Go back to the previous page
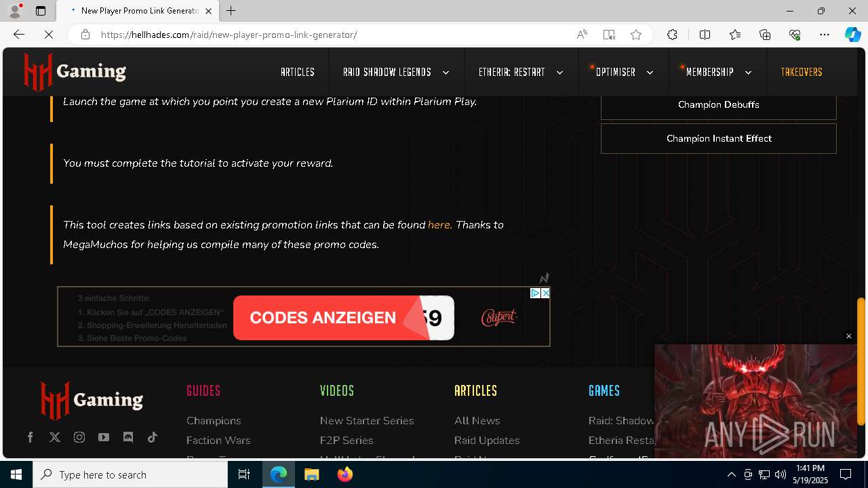This screenshot has width=868, height=488. tap(19, 35)
